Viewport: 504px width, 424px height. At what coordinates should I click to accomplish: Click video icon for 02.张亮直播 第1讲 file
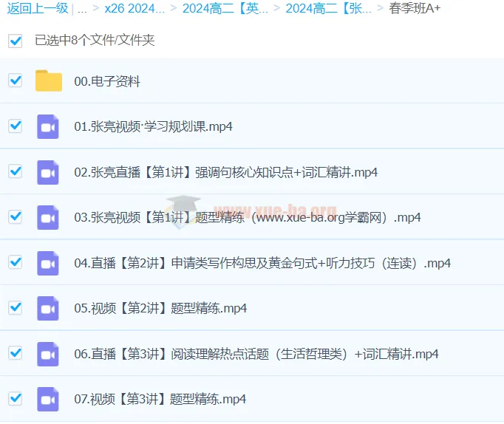coord(48,172)
